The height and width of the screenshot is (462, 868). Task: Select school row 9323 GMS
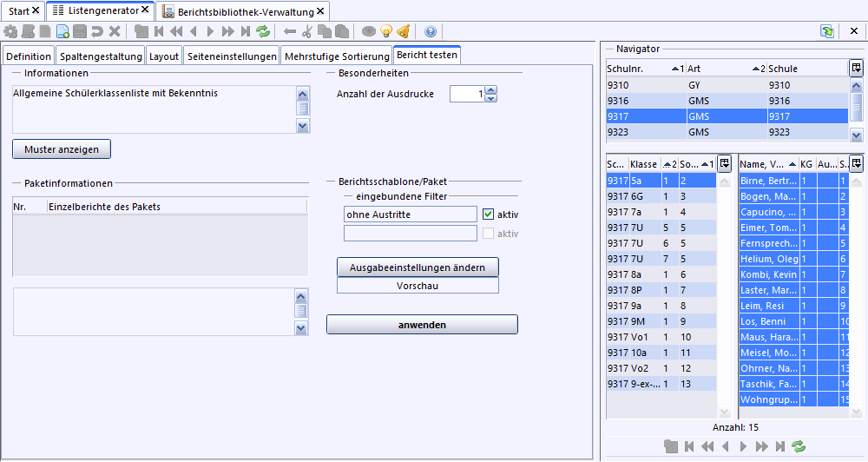coord(727,132)
